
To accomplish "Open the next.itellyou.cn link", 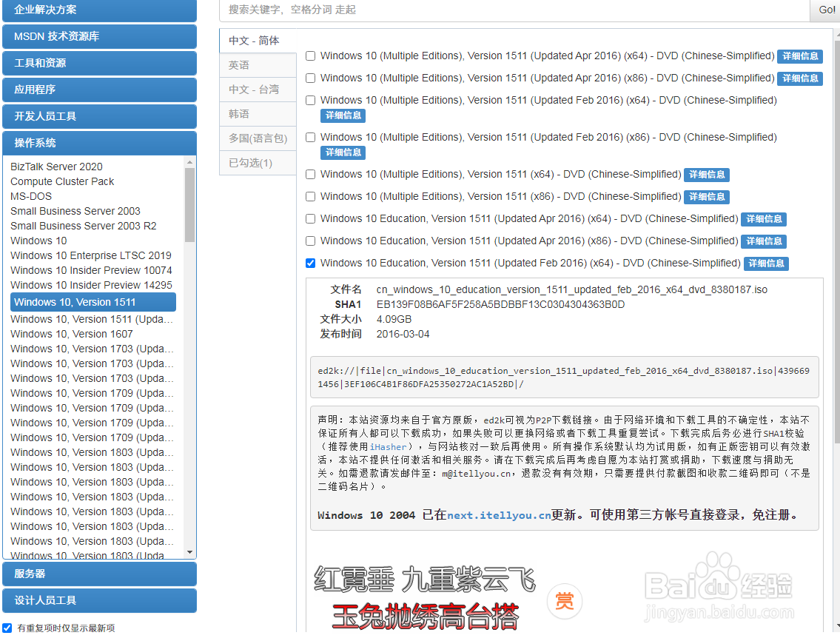I will 499,516.
